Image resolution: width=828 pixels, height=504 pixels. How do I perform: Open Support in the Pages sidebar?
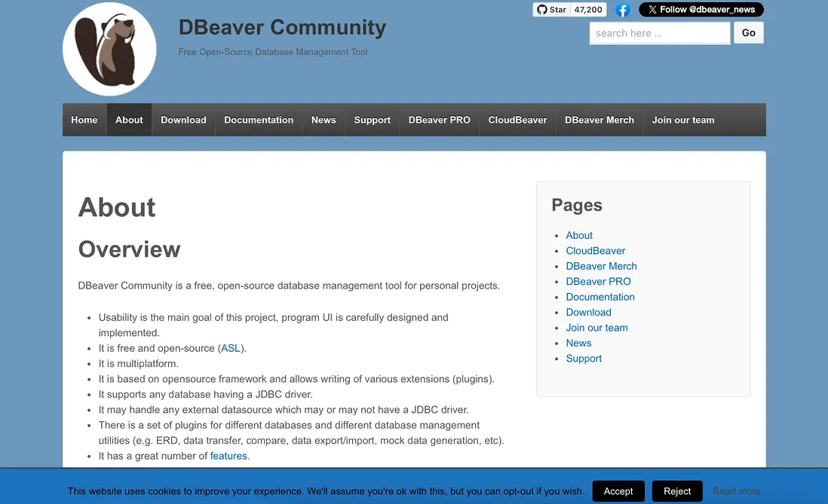[x=584, y=359]
